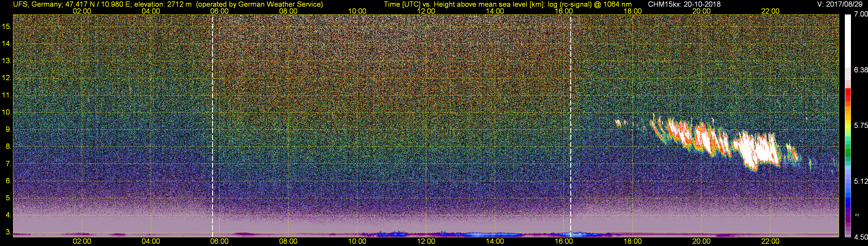Click the top axis time label 06:00
This screenshot has height=246, width=868.
pos(219,11)
